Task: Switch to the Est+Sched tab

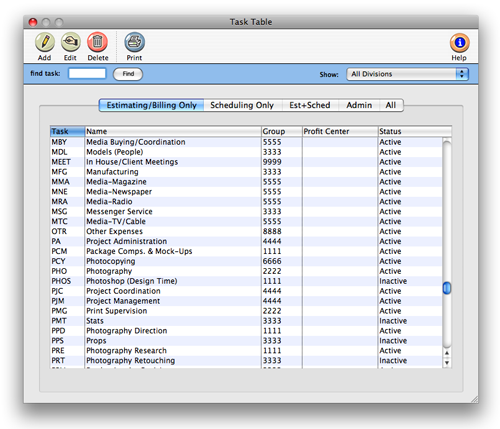Action: pos(310,105)
